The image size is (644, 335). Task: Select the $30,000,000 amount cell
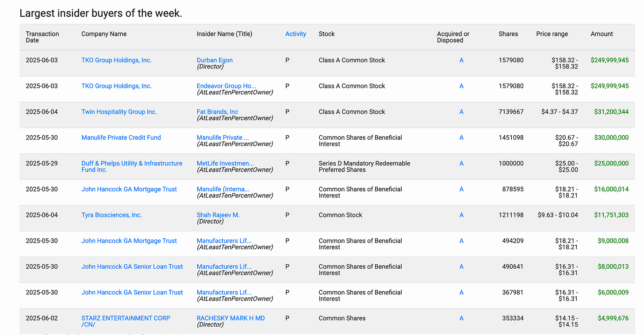click(611, 137)
